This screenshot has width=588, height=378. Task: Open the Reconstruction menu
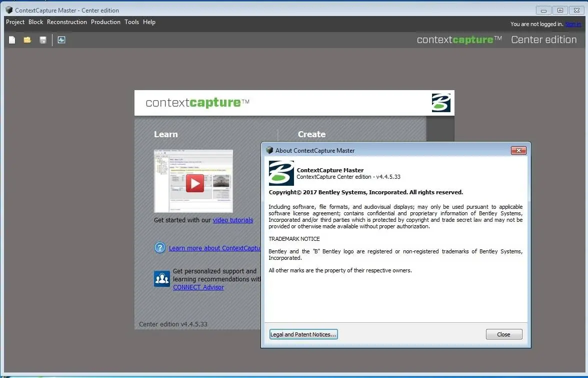[67, 22]
